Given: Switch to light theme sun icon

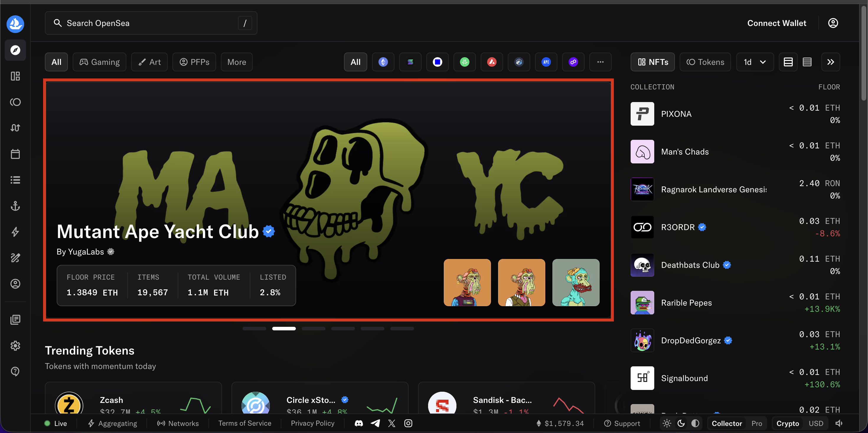Looking at the screenshot, I should (667, 423).
